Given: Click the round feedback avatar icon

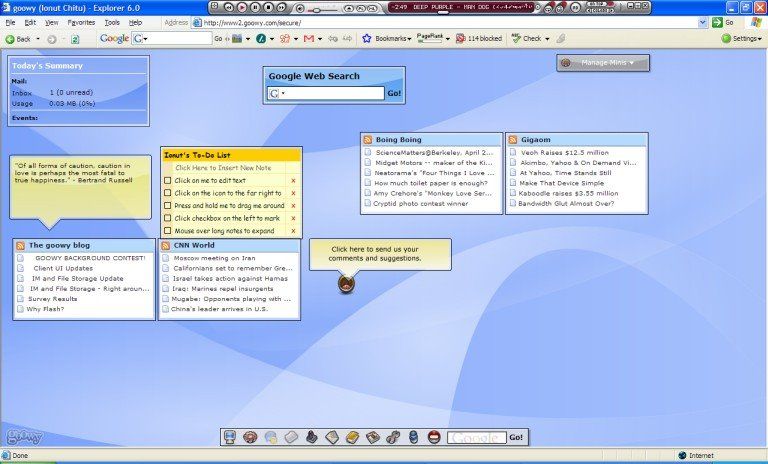Looking at the screenshot, I should [346, 284].
